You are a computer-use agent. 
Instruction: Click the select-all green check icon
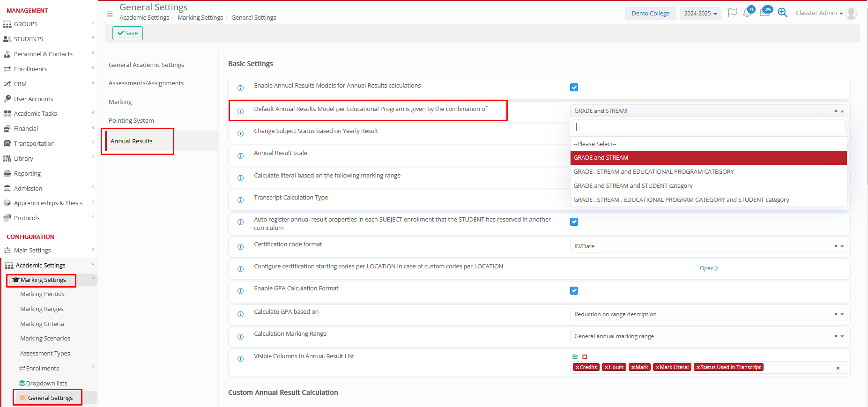point(575,357)
